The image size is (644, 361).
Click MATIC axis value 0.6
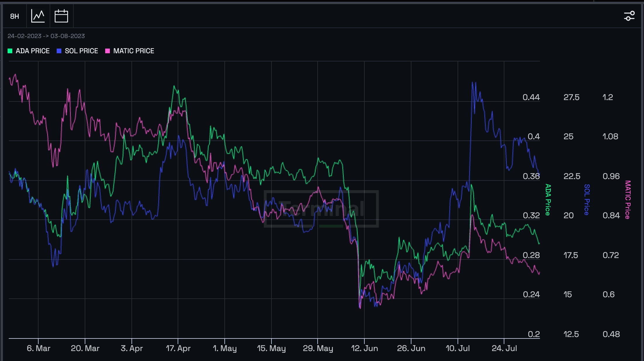(x=609, y=295)
